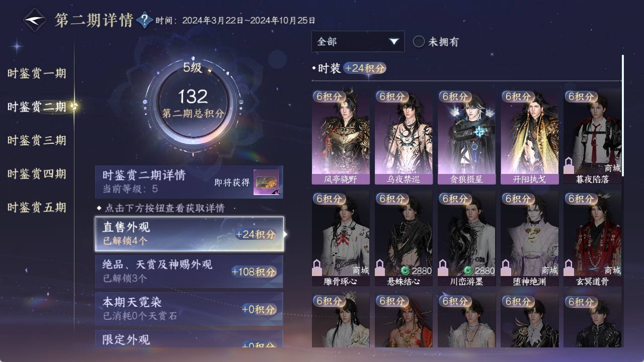
Task: Click the 2880 jade currency icon on 悬蛛结心
Action: pos(405,270)
